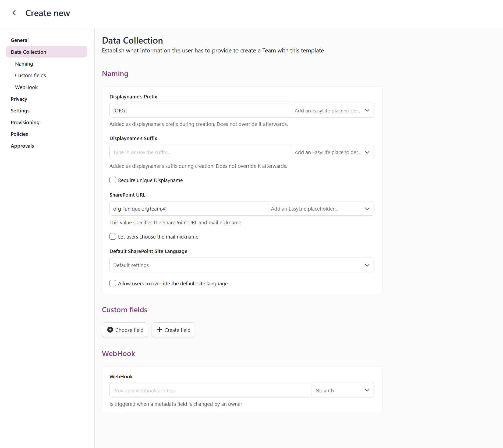Open the EasyLife placeholder dropdown for SharePoint URL
Screen dimensions: 503x448
coord(367,208)
